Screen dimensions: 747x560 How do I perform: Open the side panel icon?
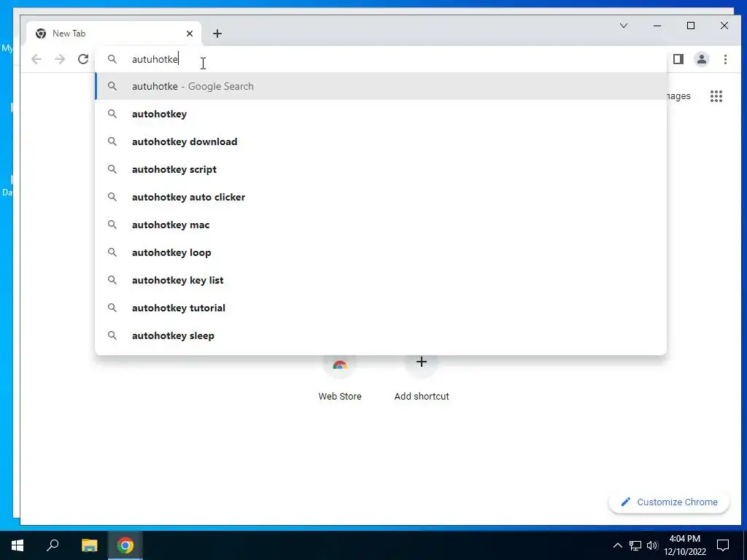coord(678,59)
